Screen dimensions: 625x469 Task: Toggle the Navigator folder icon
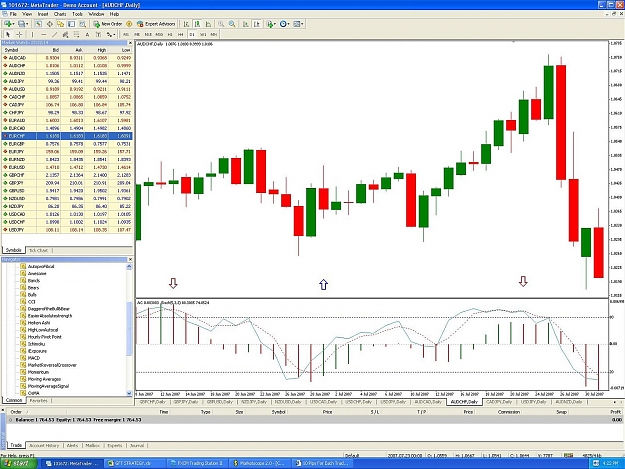pyautogui.click(x=61, y=24)
